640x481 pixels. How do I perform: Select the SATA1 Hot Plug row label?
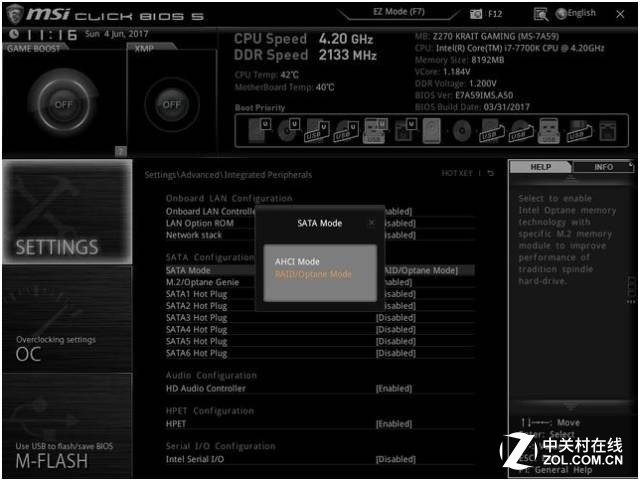196,294
